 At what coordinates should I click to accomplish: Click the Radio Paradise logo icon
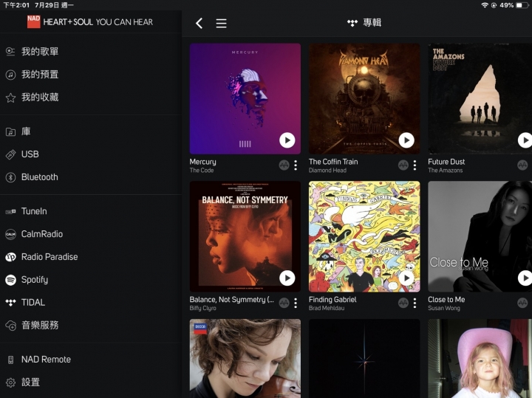tap(10, 257)
